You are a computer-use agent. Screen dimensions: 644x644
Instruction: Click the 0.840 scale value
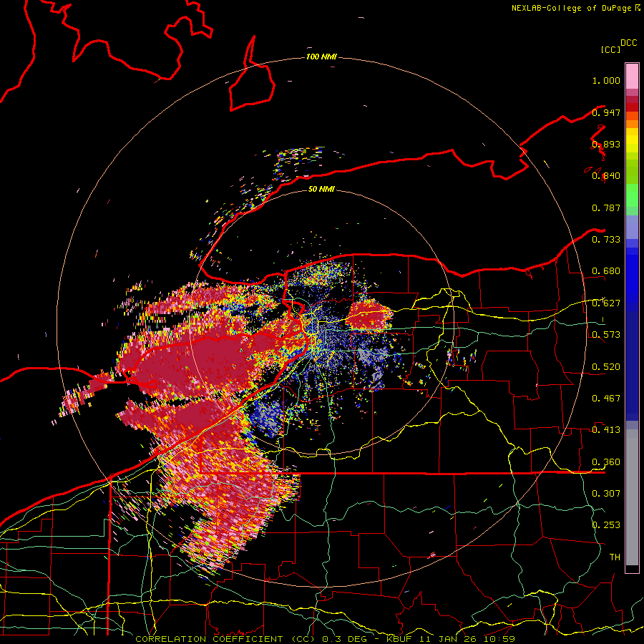606,176
